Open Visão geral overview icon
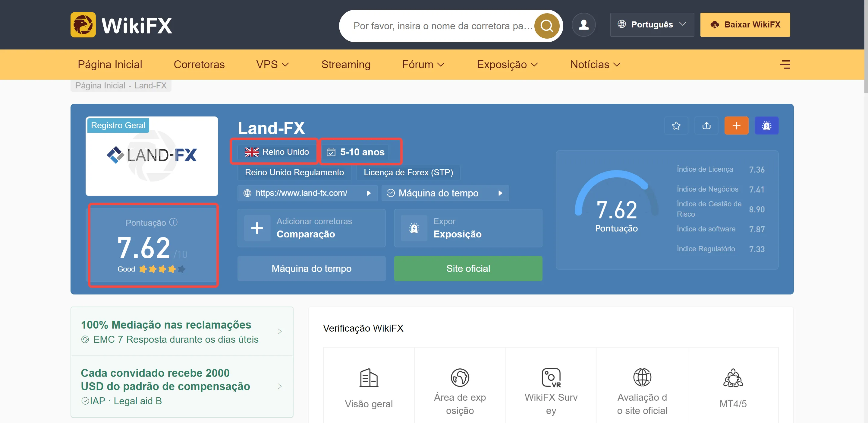The height and width of the screenshot is (423, 868). coord(369,377)
